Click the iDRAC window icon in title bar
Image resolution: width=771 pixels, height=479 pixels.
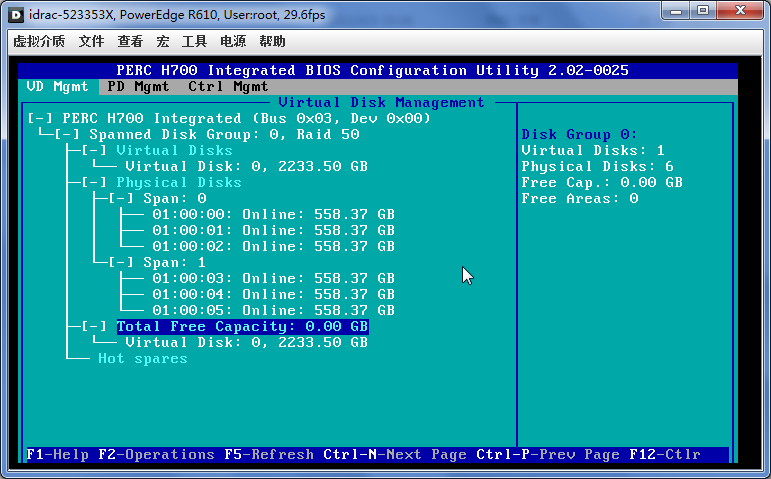click(x=17, y=15)
